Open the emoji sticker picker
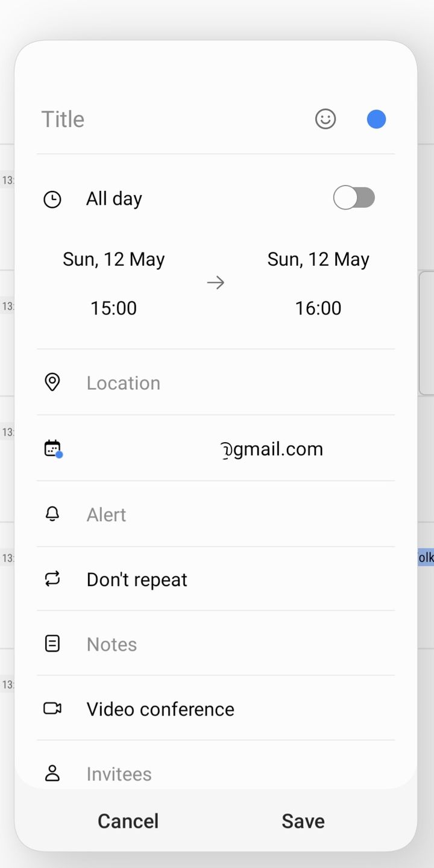Viewport: 434px width, 868px height. point(325,119)
